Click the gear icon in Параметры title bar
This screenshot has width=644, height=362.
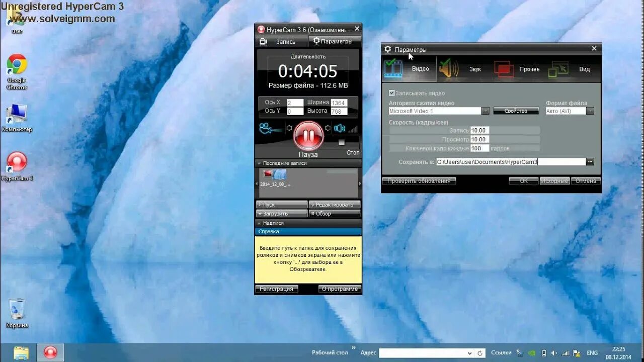(387, 49)
